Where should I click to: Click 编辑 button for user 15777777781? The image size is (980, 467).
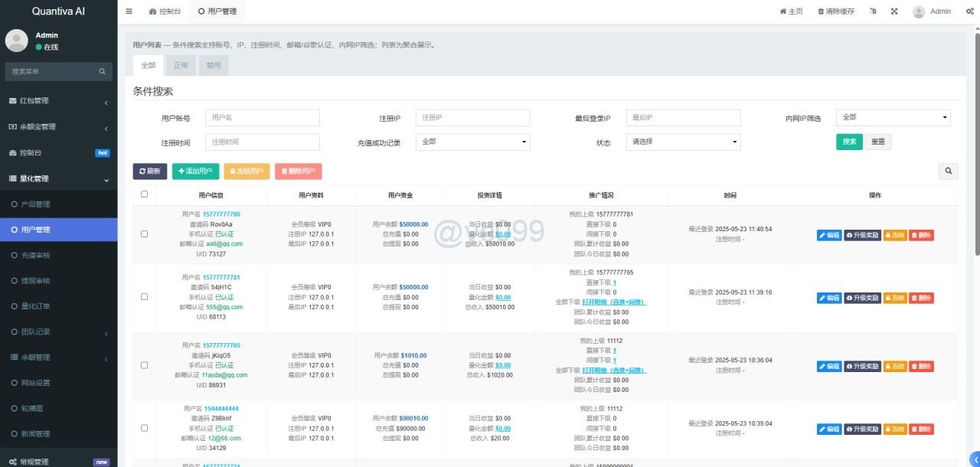click(829, 298)
